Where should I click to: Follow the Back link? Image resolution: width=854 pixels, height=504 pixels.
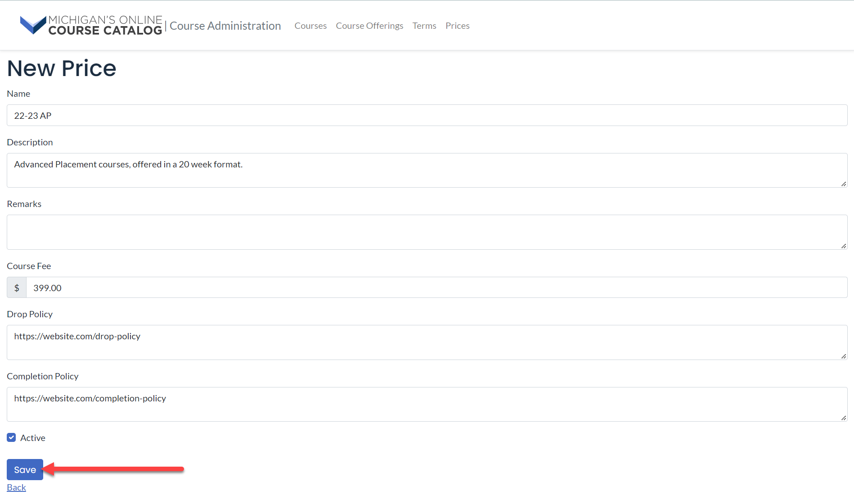coord(16,487)
